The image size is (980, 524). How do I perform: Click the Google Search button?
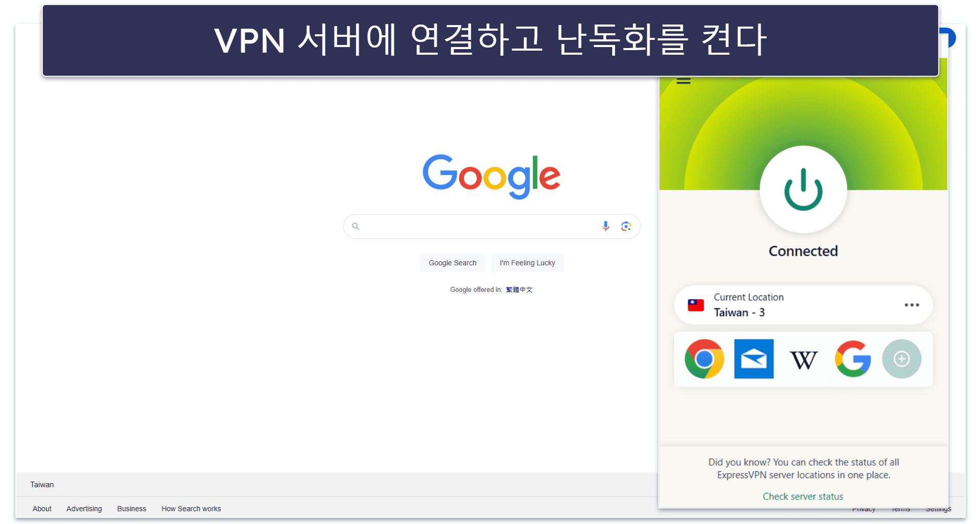453,263
